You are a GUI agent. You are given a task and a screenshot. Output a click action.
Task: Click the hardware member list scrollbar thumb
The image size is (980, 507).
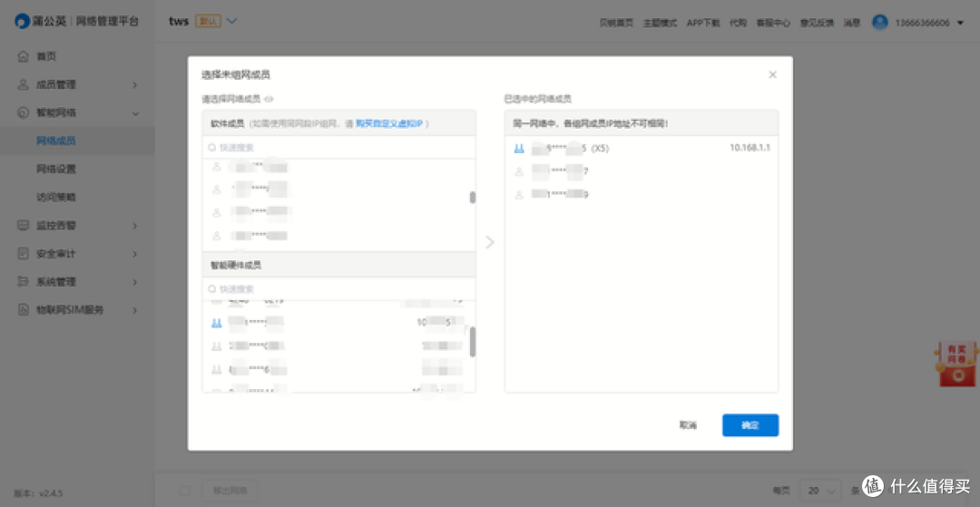coord(473,342)
